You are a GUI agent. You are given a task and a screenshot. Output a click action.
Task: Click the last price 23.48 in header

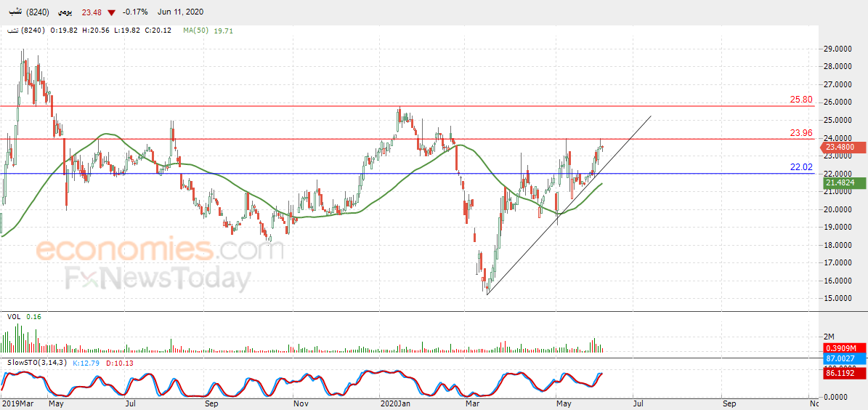coord(92,13)
